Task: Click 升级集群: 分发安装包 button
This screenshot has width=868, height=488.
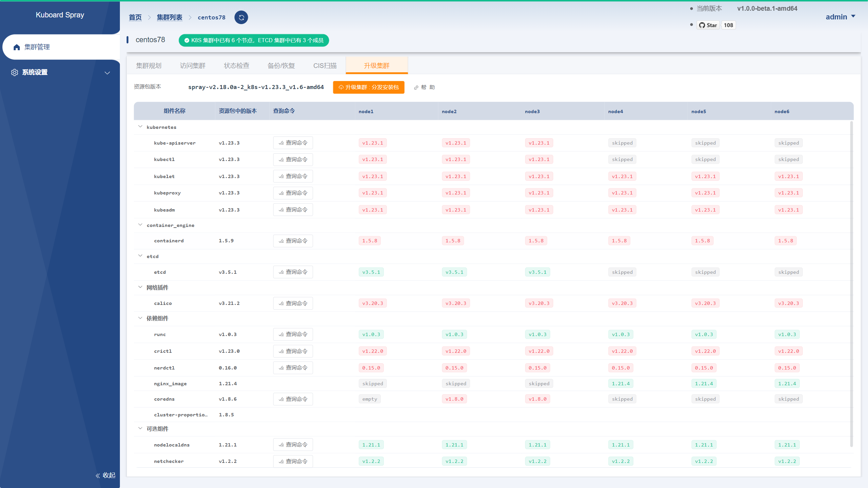Action: pos(369,87)
